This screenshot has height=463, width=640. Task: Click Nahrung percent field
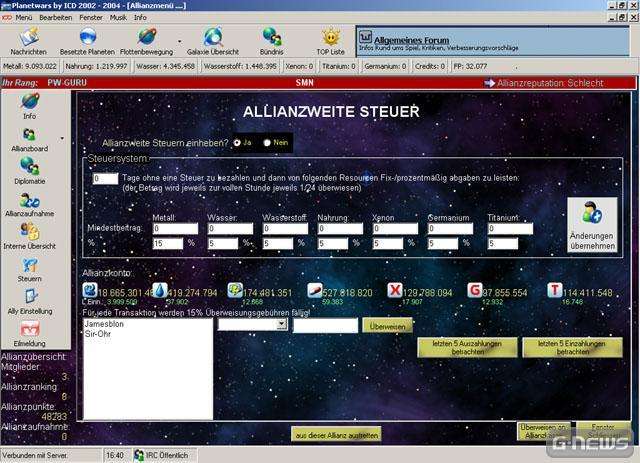tap(333, 244)
